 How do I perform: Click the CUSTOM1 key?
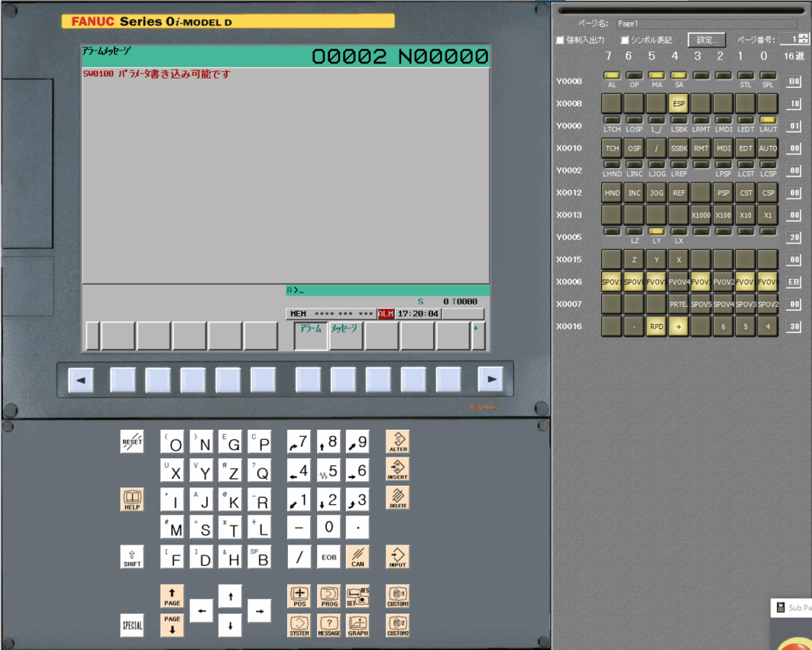tap(398, 596)
